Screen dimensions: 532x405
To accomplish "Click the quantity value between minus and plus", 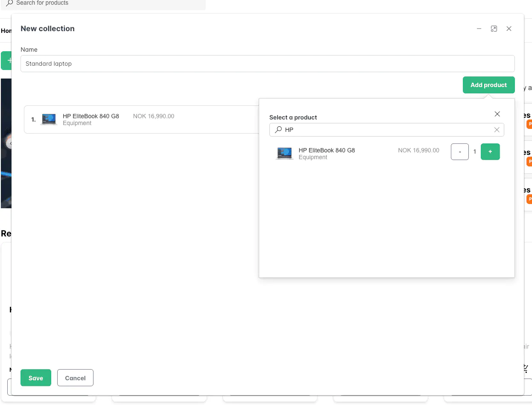I will coord(474,152).
